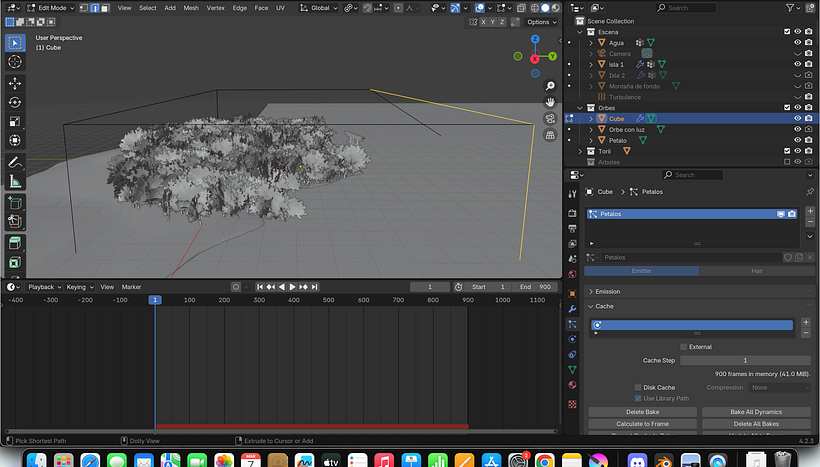Enable the External cache checkbox
Image resolution: width=820 pixels, height=467 pixels.
(684, 347)
